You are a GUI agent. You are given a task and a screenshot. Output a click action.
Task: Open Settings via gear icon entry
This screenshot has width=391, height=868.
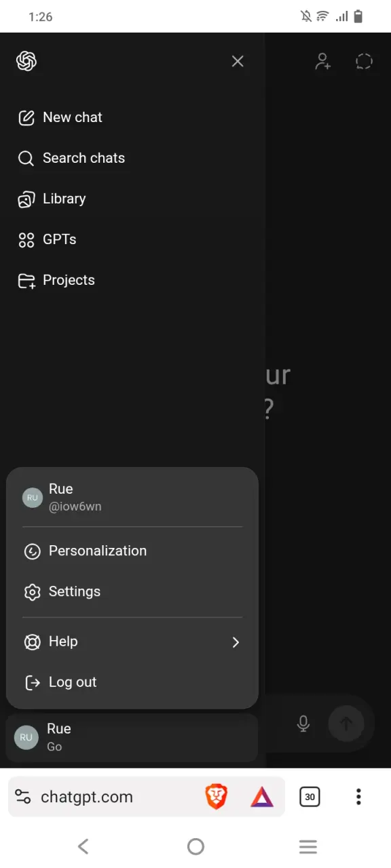pyautogui.click(x=132, y=592)
